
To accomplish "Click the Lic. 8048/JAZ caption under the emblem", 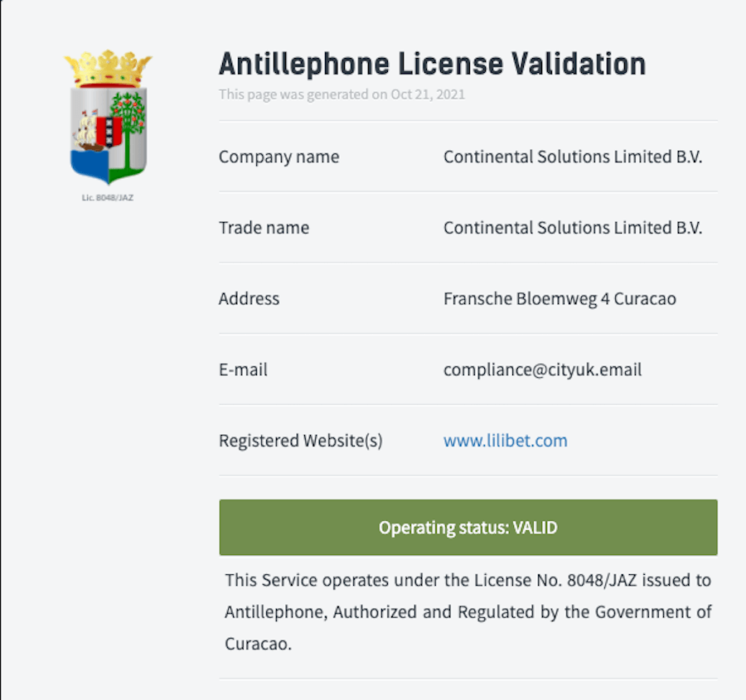I will point(108,198).
